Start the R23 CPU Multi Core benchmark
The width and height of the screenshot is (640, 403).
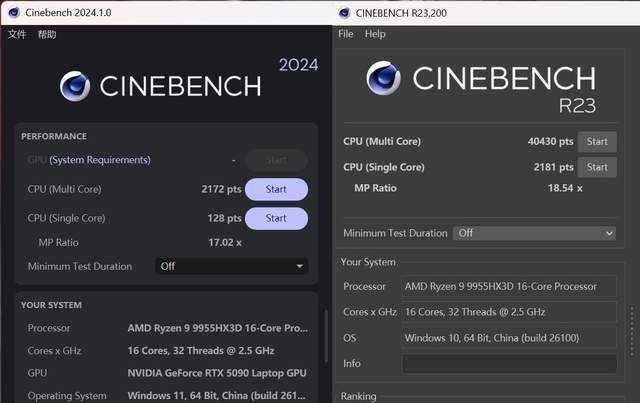[x=597, y=142]
